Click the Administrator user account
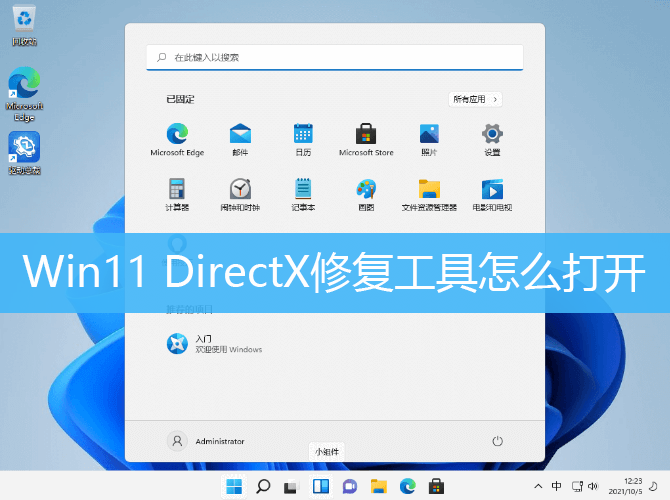This screenshot has height=500, width=670. (207, 441)
